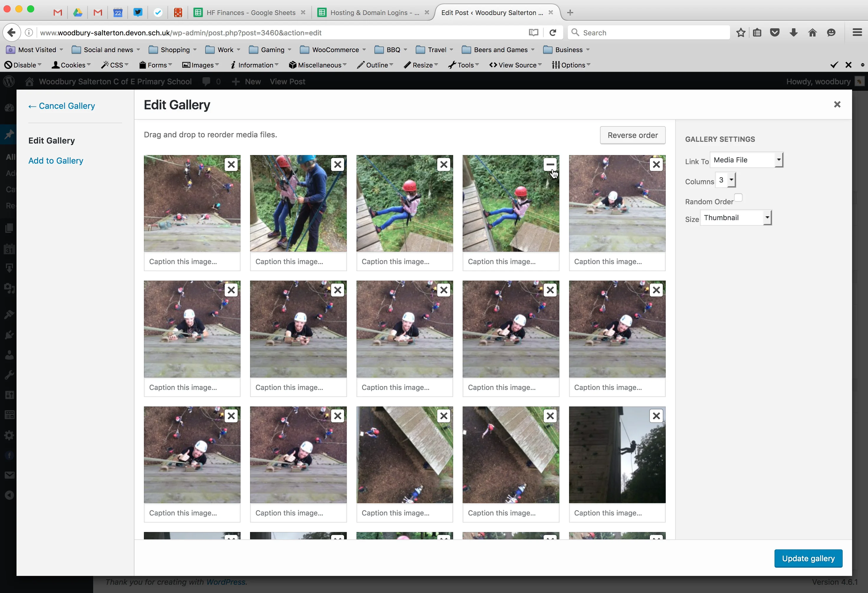Open reader view icon in address bar

tap(533, 32)
